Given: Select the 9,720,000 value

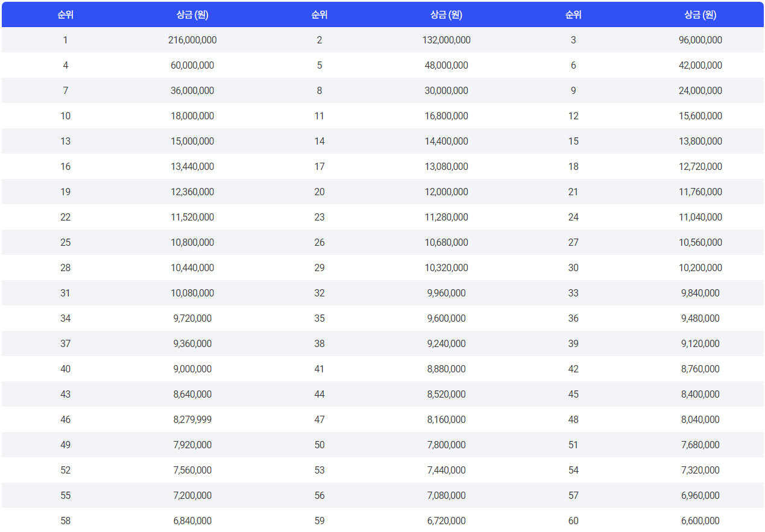Looking at the screenshot, I should [x=192, y=318].
